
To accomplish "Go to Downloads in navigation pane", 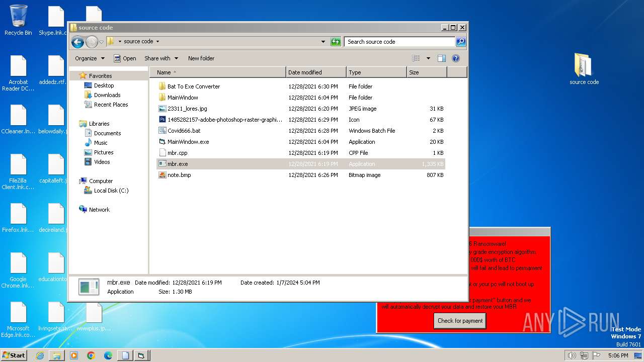I will [x=107, y=95].
